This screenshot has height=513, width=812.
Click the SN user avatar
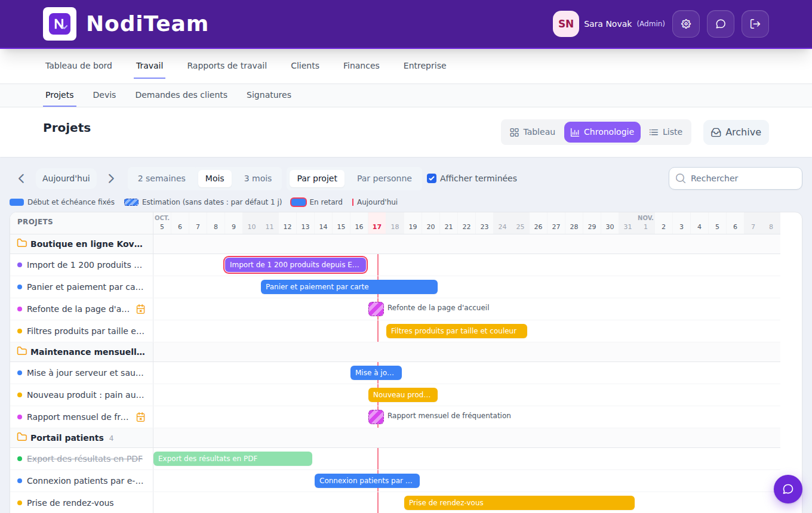click(x=566, y=24)
